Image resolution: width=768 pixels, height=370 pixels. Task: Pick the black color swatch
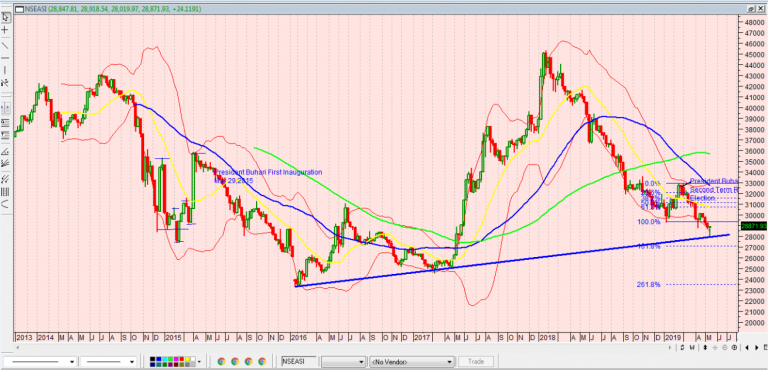[152, 359]
